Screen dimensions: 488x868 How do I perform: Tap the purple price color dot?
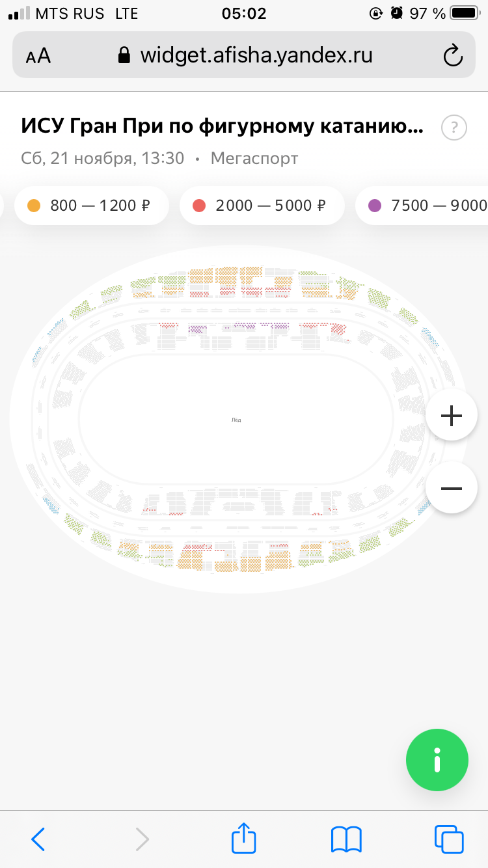[x=374, y=206]
